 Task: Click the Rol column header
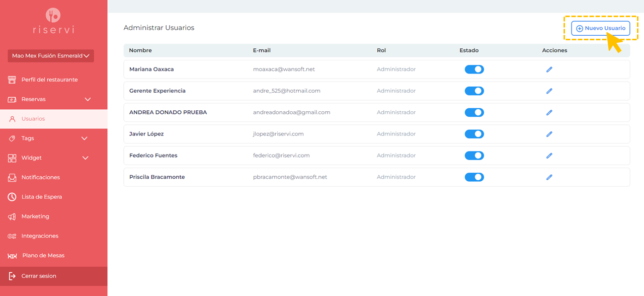pos(381,50)
